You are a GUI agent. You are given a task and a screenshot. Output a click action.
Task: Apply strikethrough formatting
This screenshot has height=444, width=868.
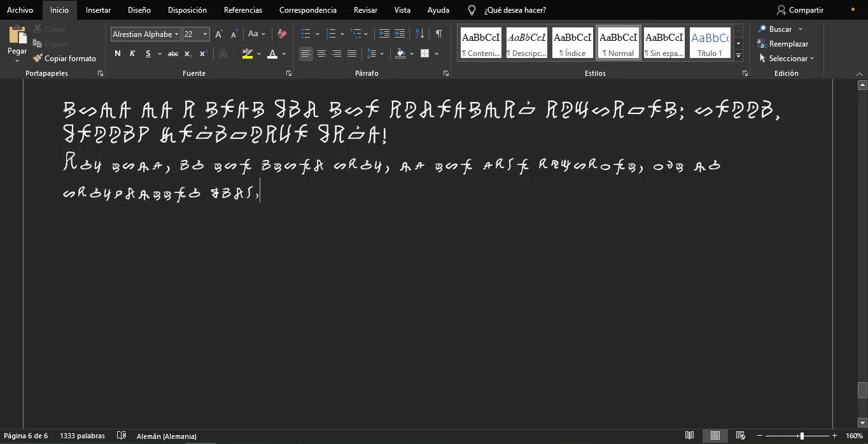click(x=173, y=54)
